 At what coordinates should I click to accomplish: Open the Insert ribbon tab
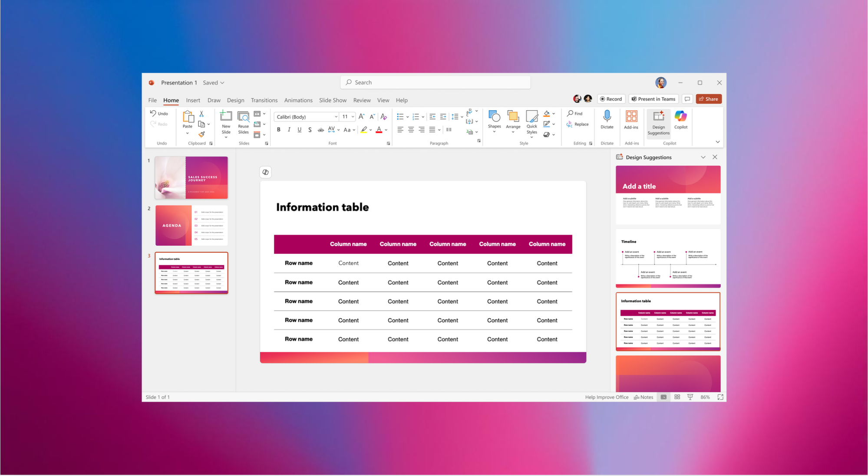click(193, 100)
